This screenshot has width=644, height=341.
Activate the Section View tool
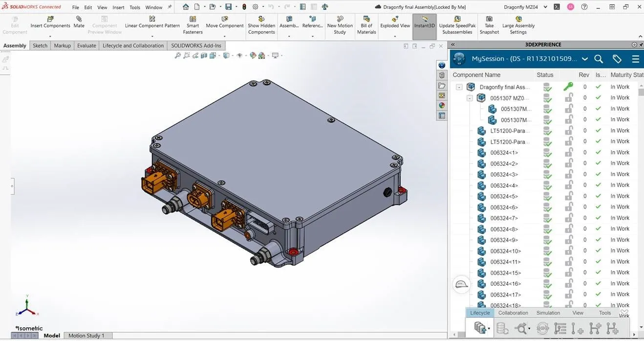[204, 55]
